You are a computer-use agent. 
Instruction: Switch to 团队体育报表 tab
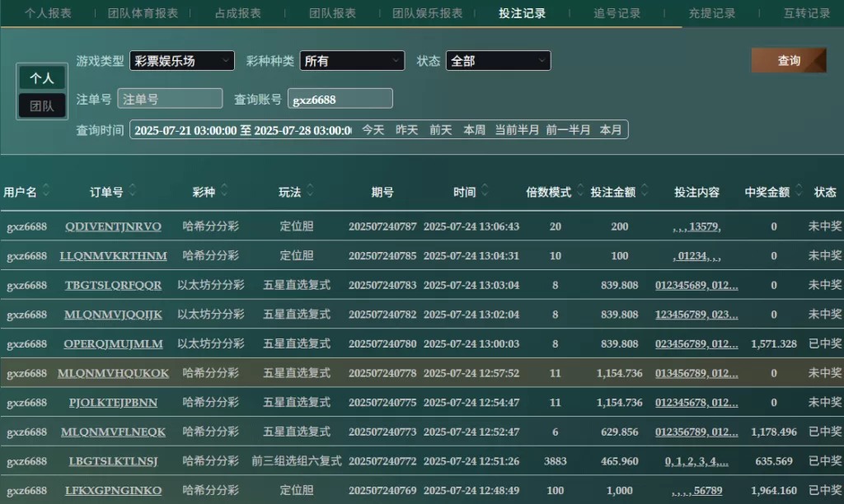click(143, 13)
